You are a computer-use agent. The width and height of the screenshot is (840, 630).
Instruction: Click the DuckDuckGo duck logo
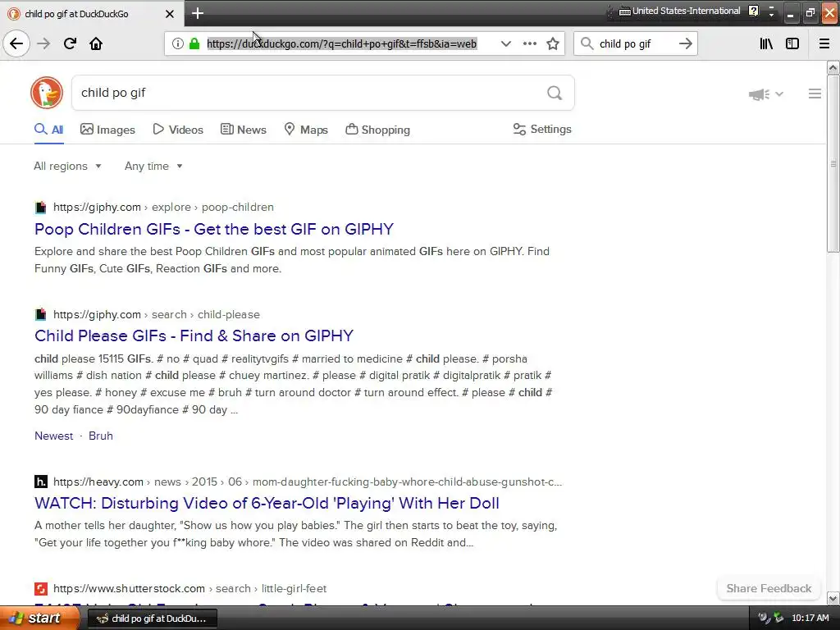coord(47,93)
